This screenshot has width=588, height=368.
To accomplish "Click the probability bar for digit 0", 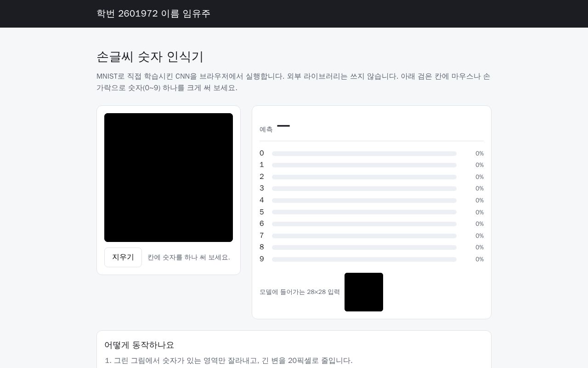I will pyautogui.click(x=364, y=154).
